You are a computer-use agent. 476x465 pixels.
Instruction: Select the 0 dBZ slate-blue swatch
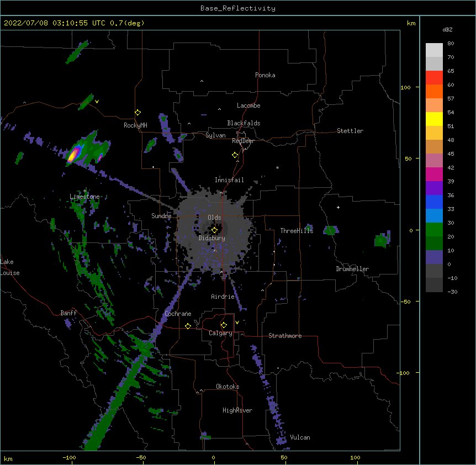(434, 257)
